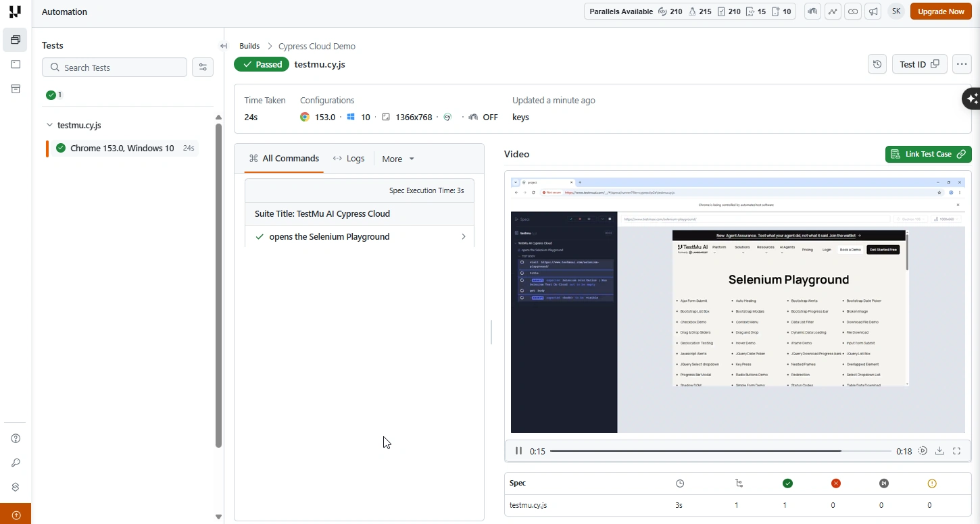980x524 pixels.
Task: Open the test filters icon beside search
Action: click(x=203, y=68)
